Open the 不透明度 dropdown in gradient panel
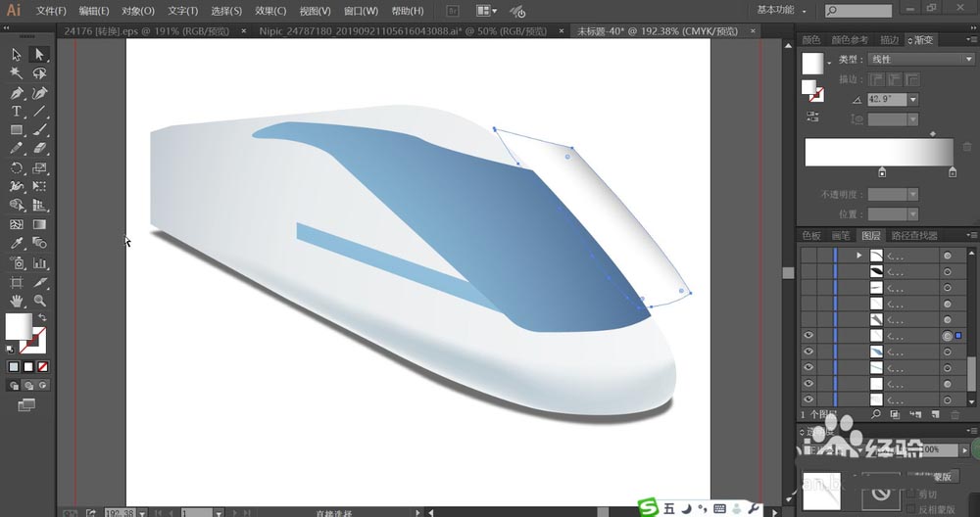The width and height of the screenshot is (980, 517). (913, 194)
